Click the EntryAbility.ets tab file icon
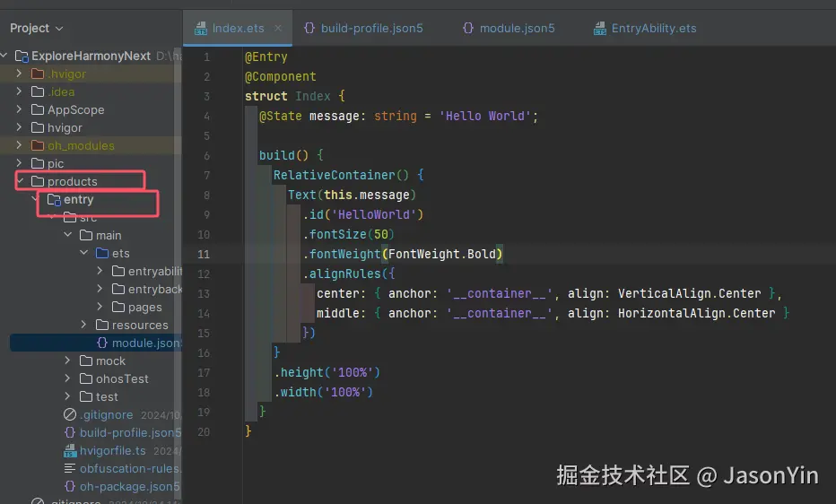This screenshot has width=836, height=504. pos(600,28)
